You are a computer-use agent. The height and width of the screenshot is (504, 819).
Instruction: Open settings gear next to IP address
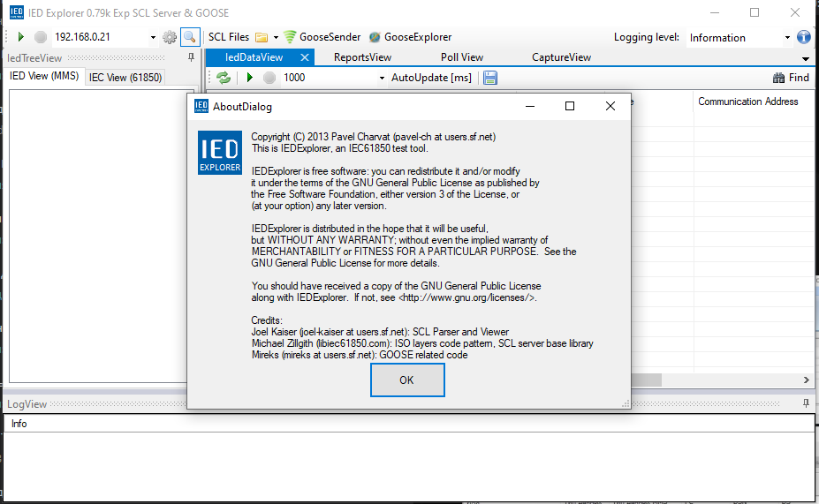pos(170,37)
